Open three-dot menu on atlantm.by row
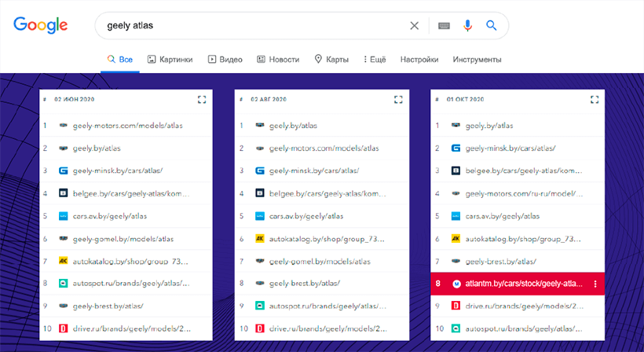Viewport: 644px width, 352px height. coord(595,284)
